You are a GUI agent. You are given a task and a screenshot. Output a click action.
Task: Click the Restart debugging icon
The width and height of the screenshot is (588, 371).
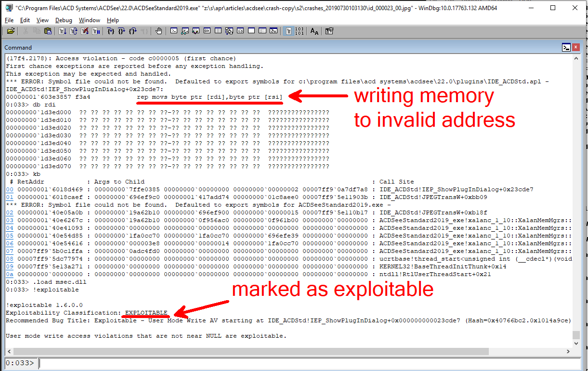(x=74, y=31)
